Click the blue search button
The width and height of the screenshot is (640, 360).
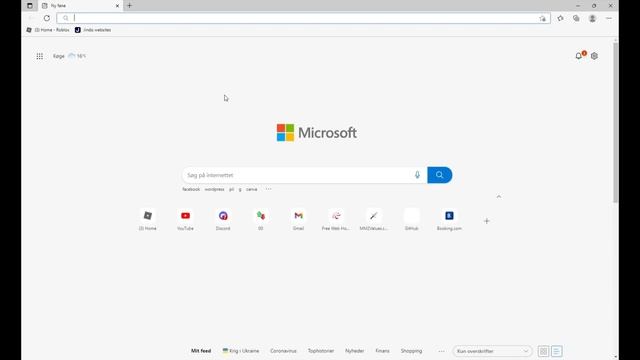(440, 175)
